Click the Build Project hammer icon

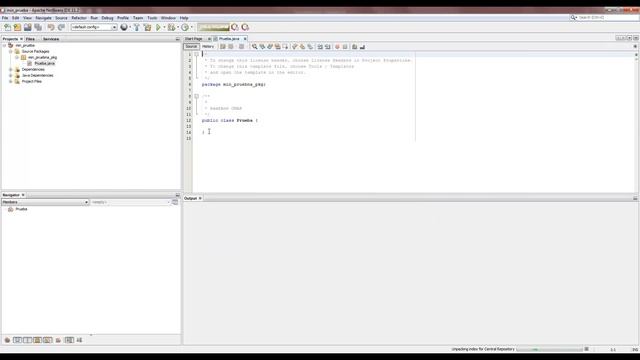137,27
